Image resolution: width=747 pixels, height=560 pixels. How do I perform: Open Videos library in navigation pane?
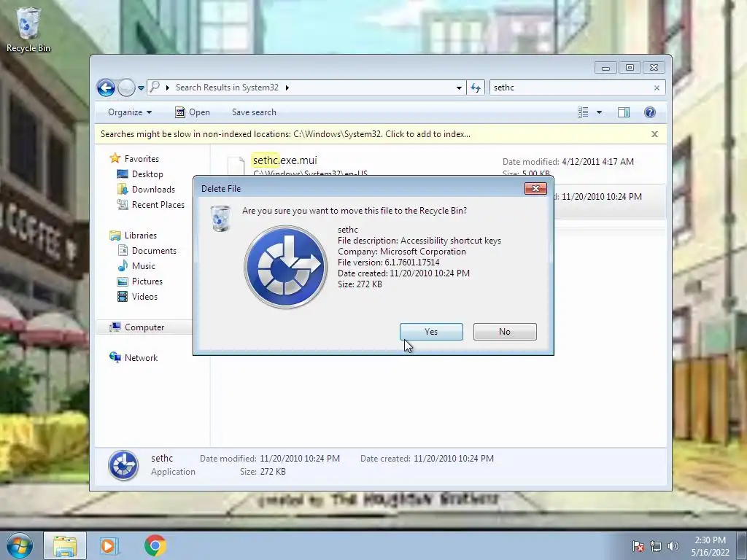click(144, 297)
